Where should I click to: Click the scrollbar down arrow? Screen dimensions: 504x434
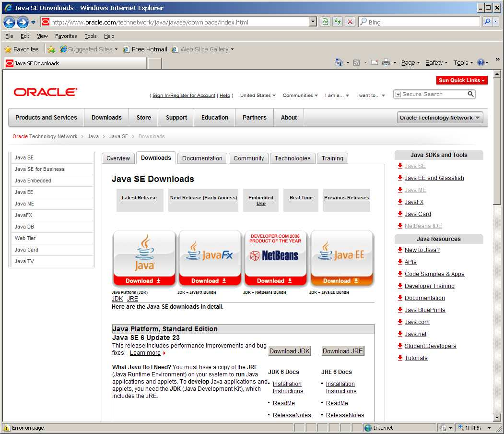point(497,417)
